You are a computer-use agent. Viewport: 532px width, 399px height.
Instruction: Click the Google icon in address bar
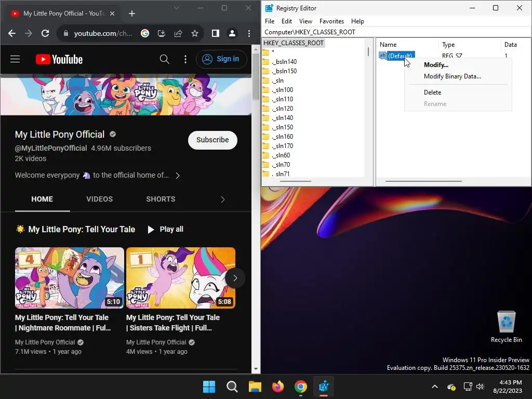pos(145,33)
